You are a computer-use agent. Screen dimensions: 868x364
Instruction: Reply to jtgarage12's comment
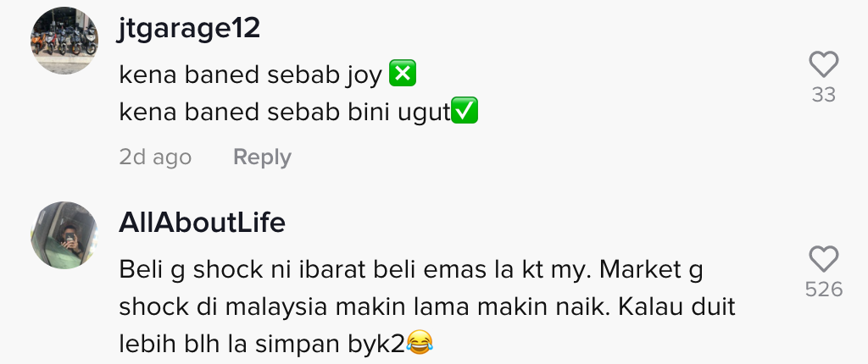click(x=262, y=157)
